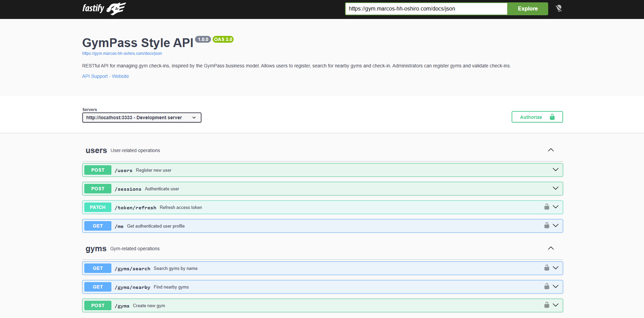The width and height of the screenshot is (644, 318).
Task: Click the lock icon on the /token/refresh row
Action: coord(546,207)
